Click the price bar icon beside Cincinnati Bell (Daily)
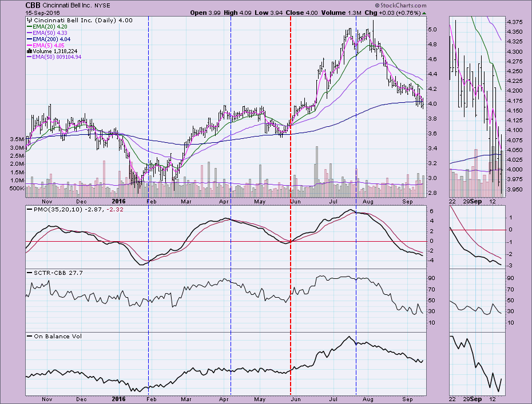The height and width of the screenshot is (404, 532). coord(30,20)
